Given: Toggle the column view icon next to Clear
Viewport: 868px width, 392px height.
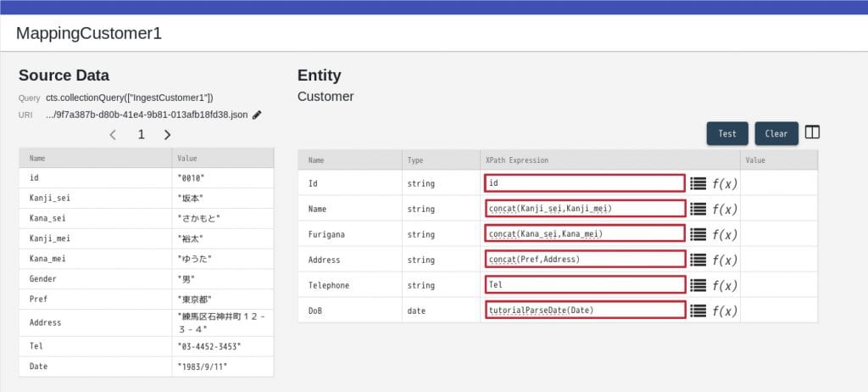Looking at the screenshot, I should tap(812, 132).
